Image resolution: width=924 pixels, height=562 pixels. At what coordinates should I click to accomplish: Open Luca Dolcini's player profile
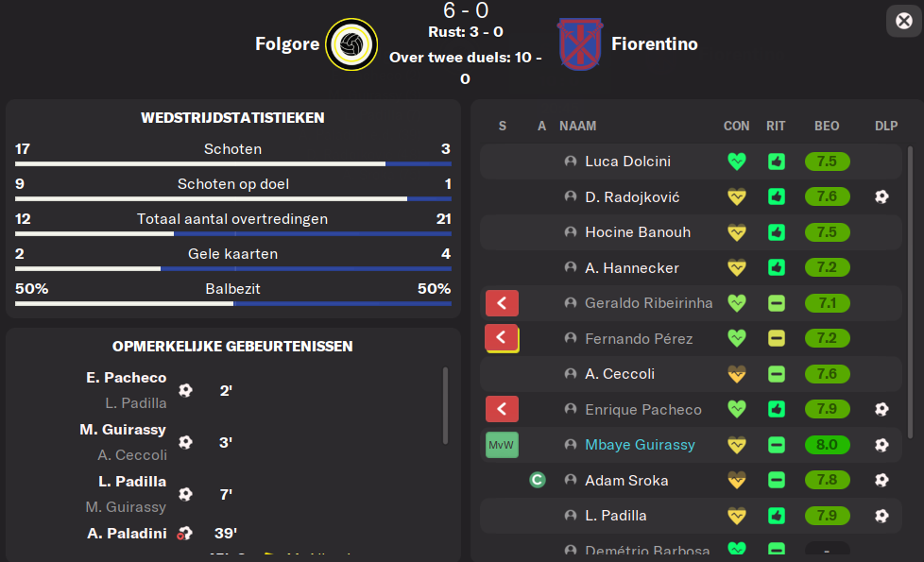click(x=627, y=162)
